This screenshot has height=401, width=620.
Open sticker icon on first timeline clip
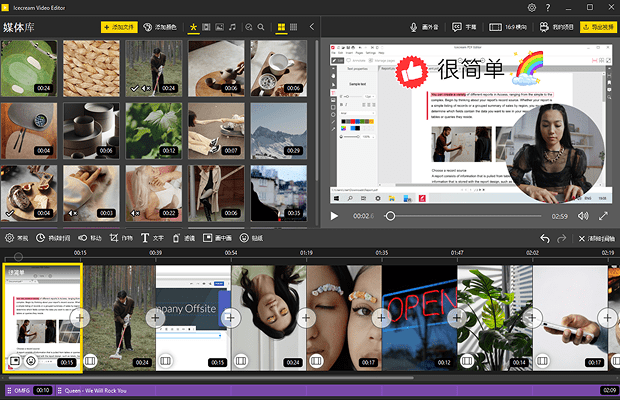click(x=30, y=361)
